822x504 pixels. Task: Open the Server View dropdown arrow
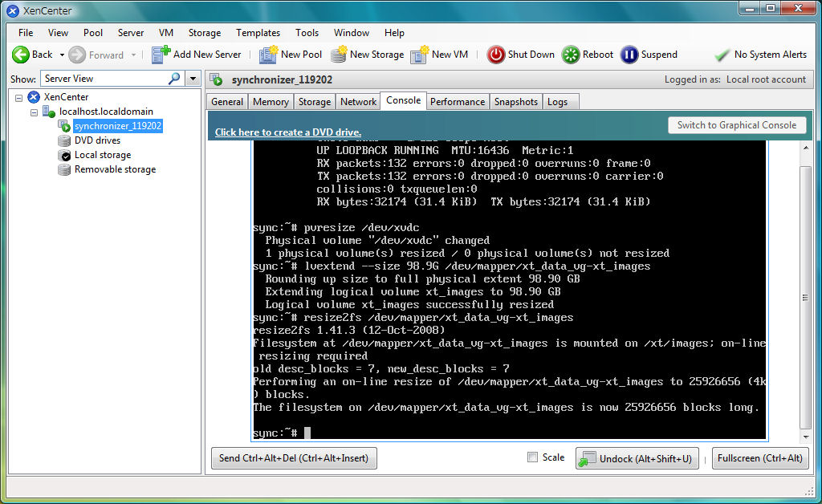[x=193, y=79]
